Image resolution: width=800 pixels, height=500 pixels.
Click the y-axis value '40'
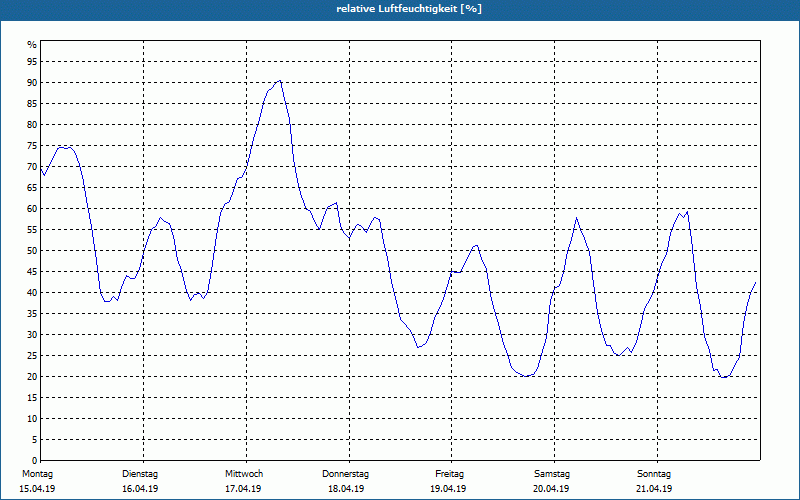32,293
